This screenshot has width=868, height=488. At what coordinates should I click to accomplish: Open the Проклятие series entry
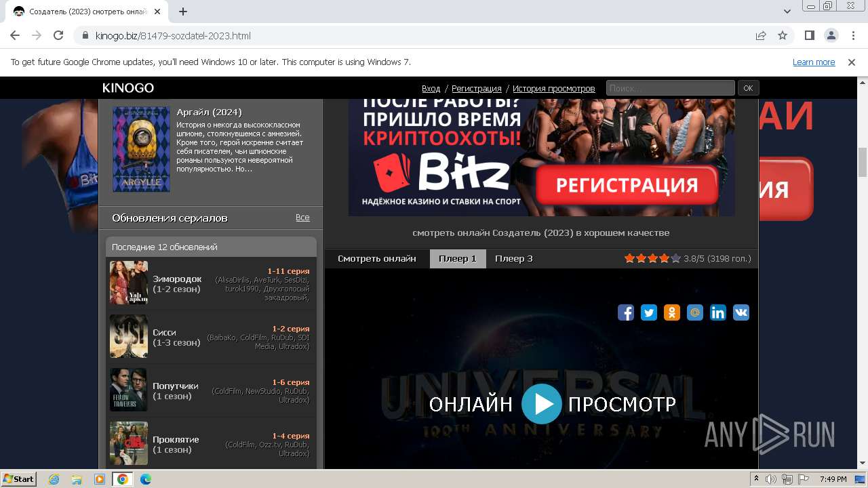pyautogui.click(x=176, y=439)
